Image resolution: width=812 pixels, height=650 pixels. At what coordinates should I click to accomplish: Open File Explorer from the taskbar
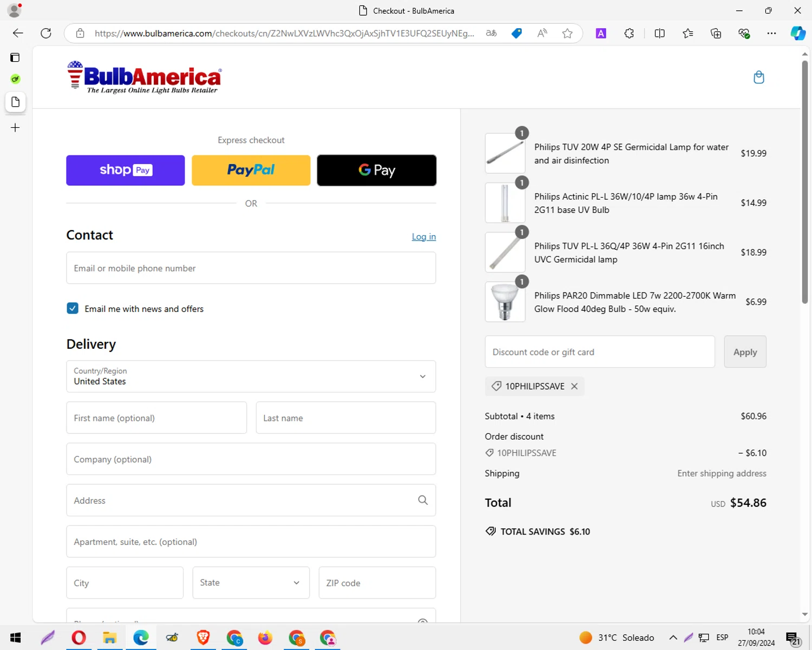click(x=110, y=638)
